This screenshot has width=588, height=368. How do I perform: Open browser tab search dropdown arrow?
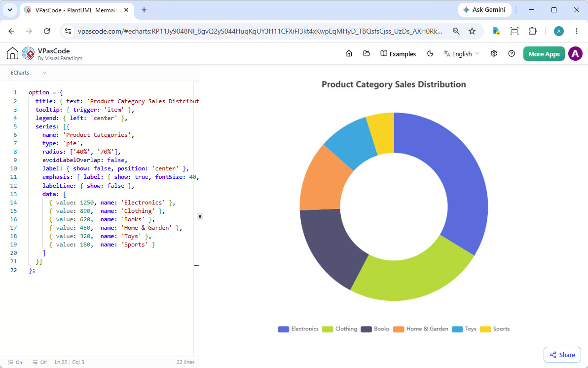(10, 10)
